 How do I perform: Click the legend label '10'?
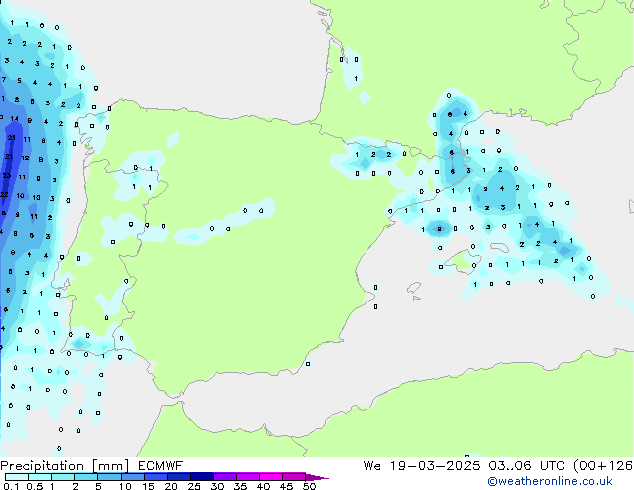pos(125,486)
